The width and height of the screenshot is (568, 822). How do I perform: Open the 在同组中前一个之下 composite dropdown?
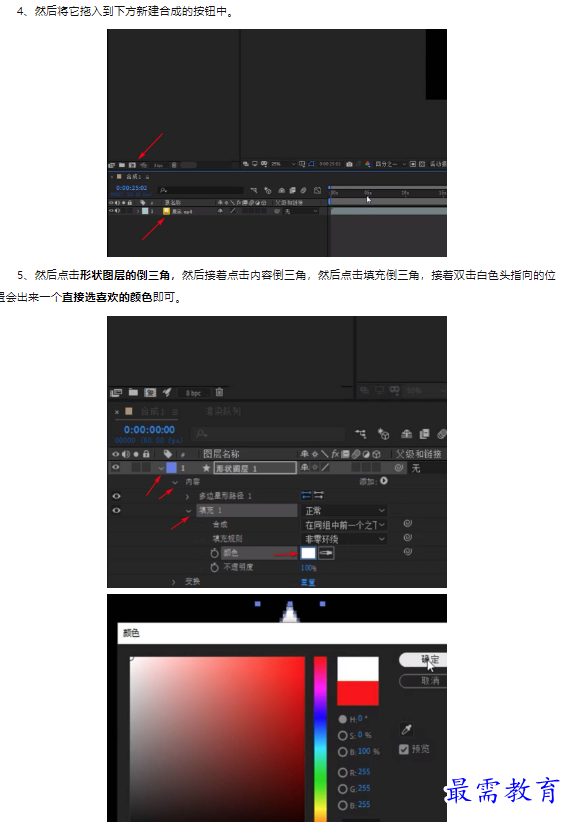(x=344, y=525)
